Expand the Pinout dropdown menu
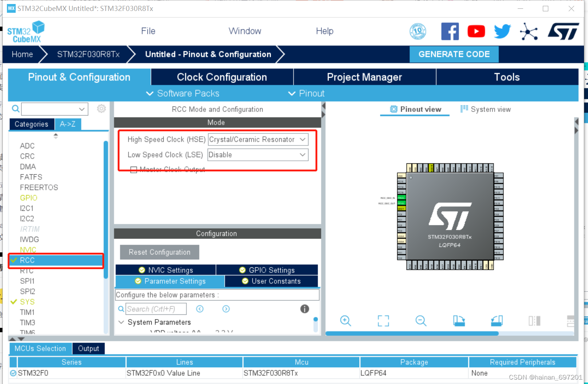588x384 pixels. (x=306, y=93)
